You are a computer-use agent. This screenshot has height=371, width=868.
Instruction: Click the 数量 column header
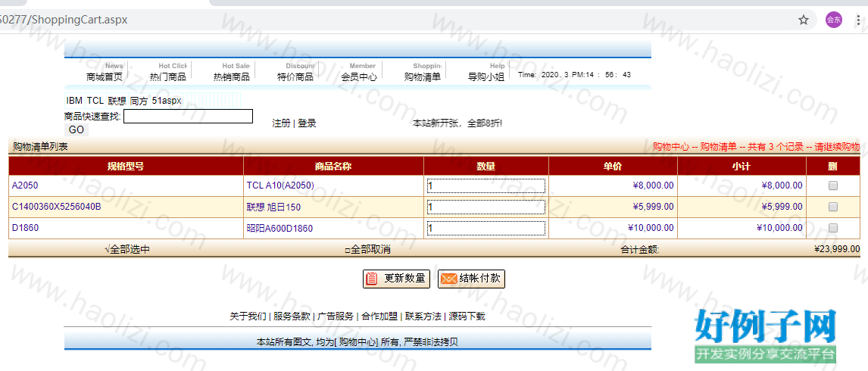(486, 166)
